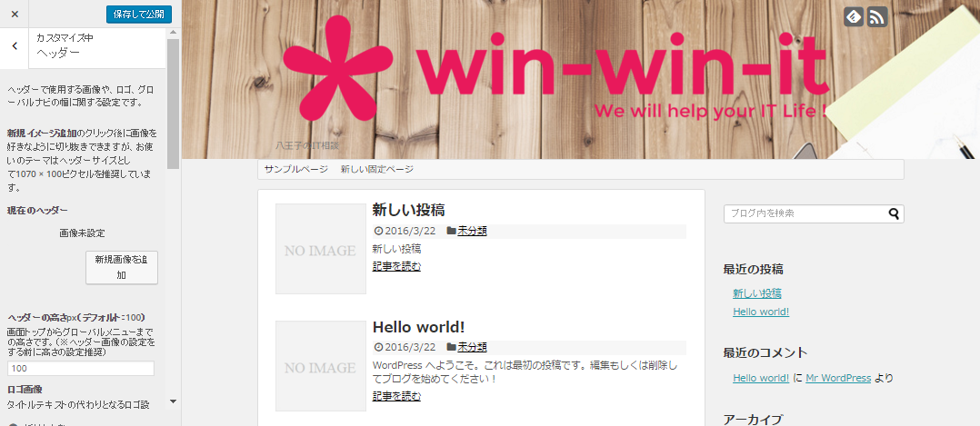Click the 未分類 category link under 新しい投稿
Viewport: 980px width, 426px height.
472,231
